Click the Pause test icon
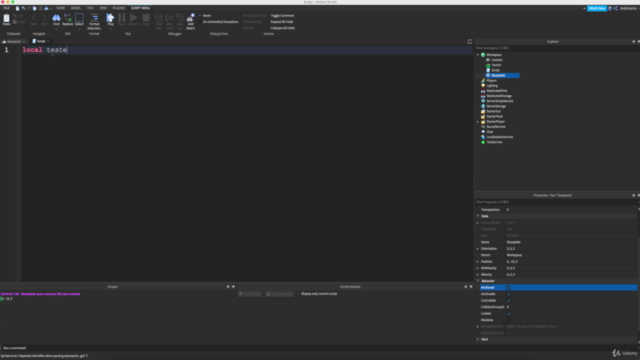The height and width of the screenshot is (360, 640). pyautogui.click(x=122, y=18)
